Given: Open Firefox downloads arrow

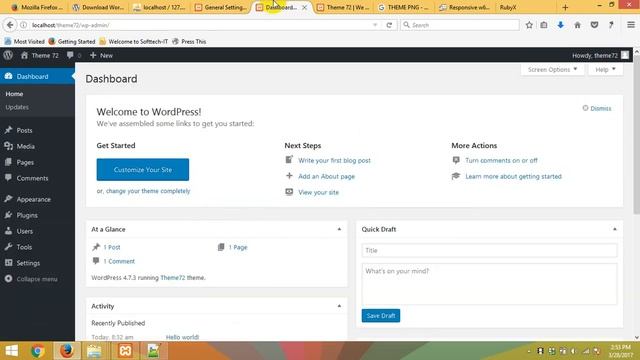Looking at the screenshot, I should (560, 25).
